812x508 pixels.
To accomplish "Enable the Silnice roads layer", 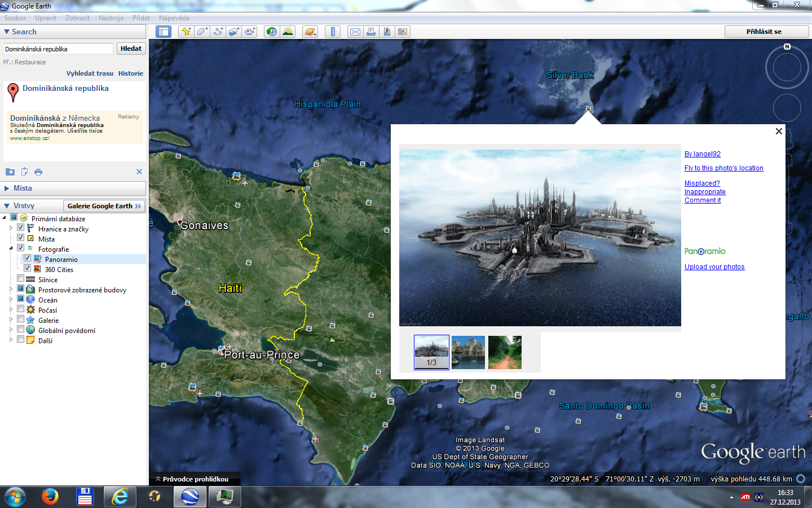I will click(21, 279).
